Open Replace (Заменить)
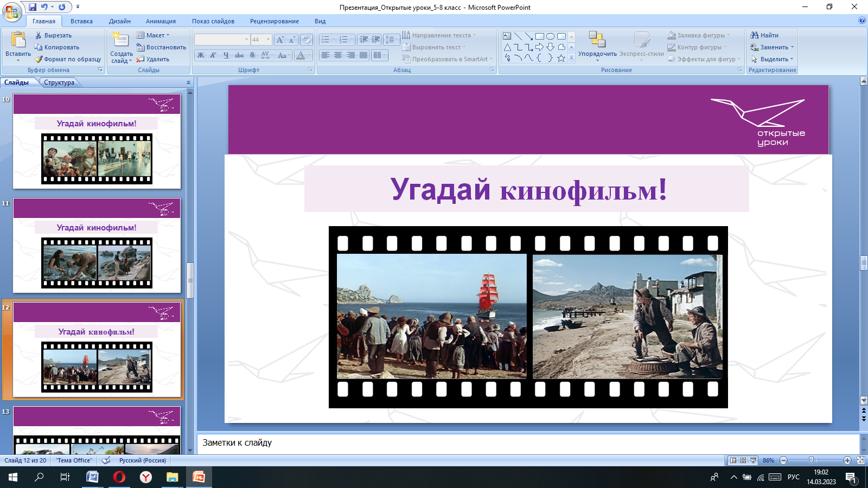 coord(772,47)
